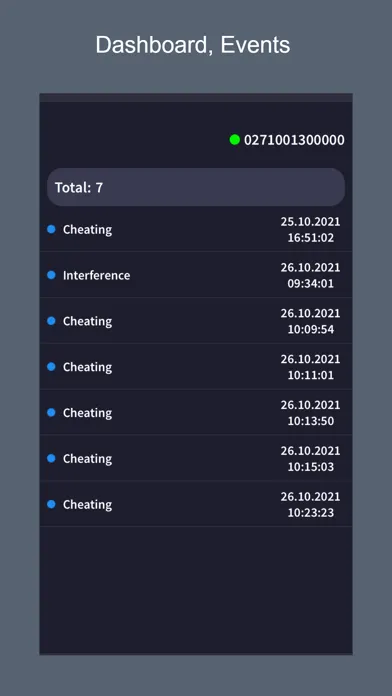This screenshot has width=392, height=696.
Task: Click blue dot of 10:13:50 Cheating event
Action: (x=51, y=412)
